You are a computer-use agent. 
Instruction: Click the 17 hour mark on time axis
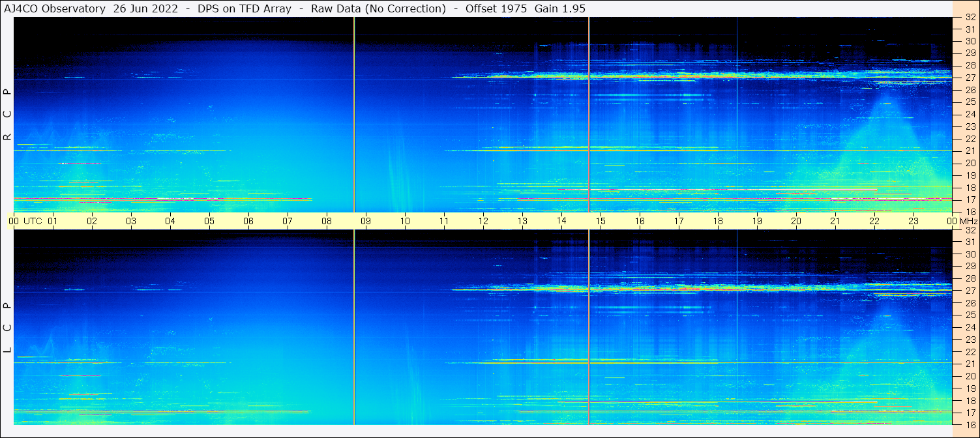tap(679, 221)
